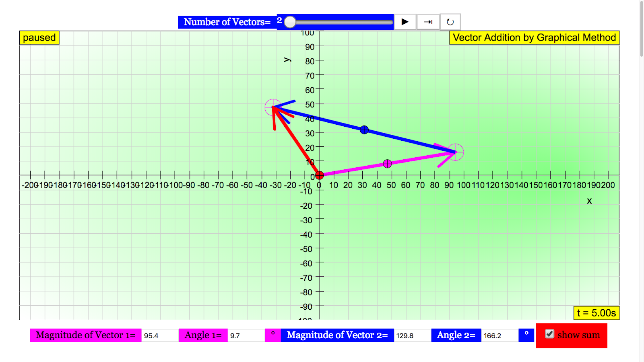644x362 pixels.
Task: Click the Angle 2 input field
Action: 500,335
